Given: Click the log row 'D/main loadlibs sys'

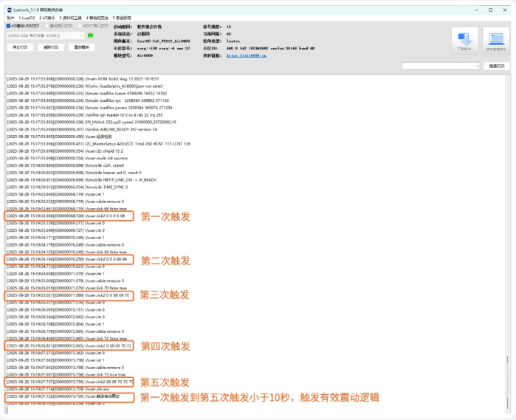Looking at the screenshot, I should click(x=88, y=100).
